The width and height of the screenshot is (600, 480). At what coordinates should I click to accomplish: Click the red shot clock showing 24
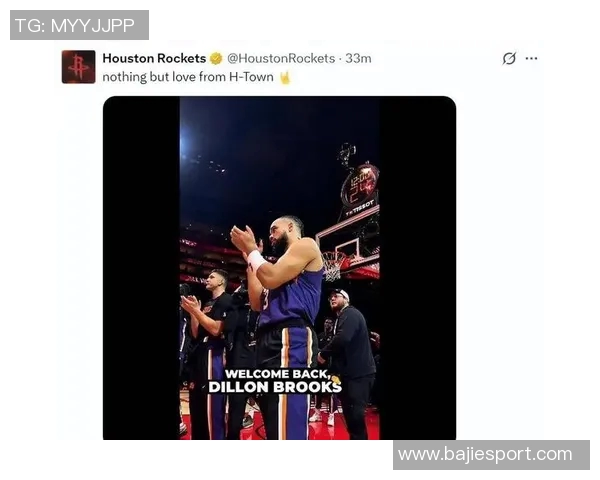click(359, 186)
